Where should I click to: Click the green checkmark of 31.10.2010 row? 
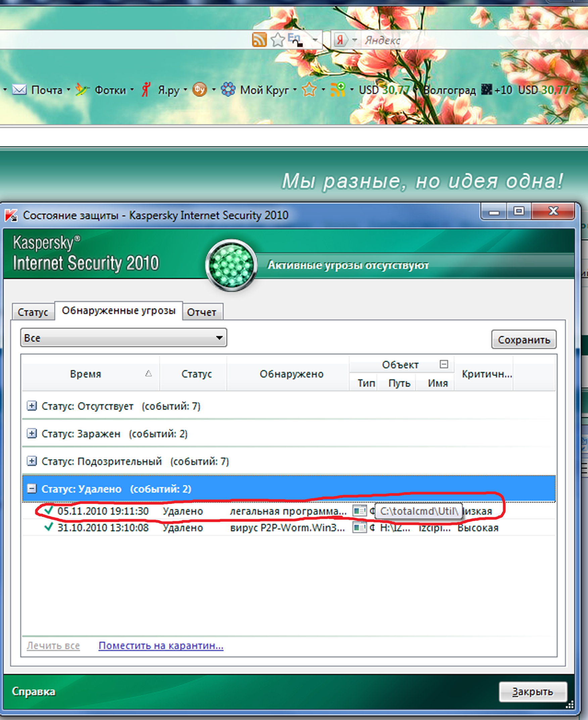(49, 527)
